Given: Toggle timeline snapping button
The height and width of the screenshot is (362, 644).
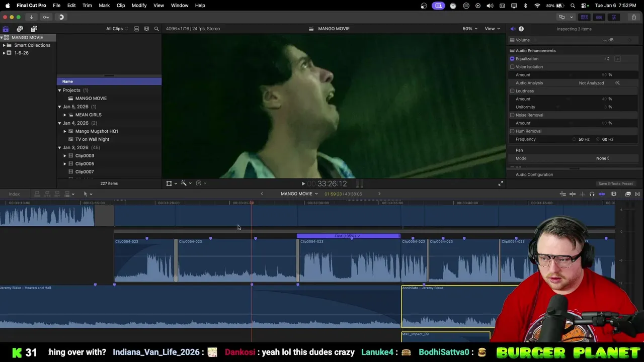Looking at the screenshot, I should 602,194.
